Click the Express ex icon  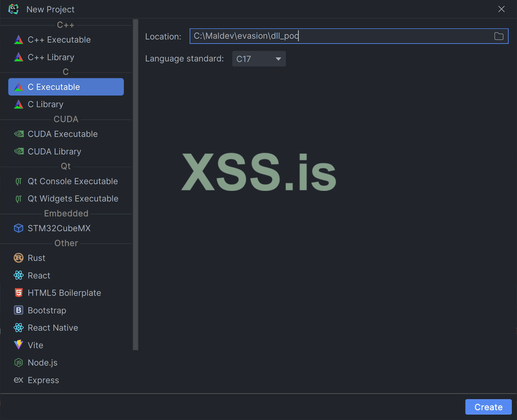(19, 380)
